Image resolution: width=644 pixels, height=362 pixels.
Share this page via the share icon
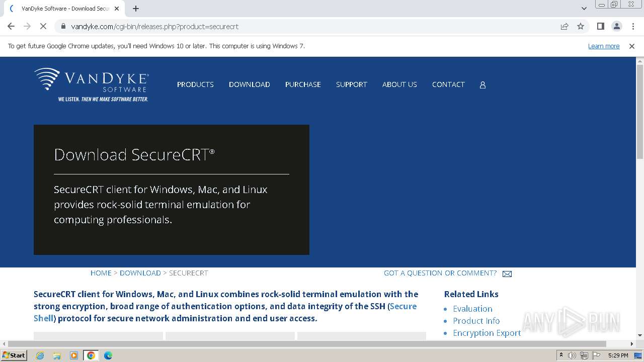click(x=565, y=26)
